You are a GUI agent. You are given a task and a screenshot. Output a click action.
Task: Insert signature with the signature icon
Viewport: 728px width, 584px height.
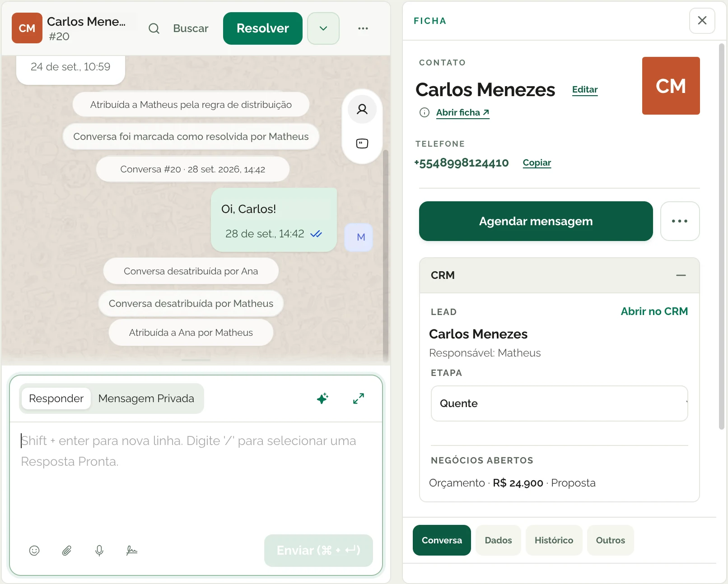[132, 551]
